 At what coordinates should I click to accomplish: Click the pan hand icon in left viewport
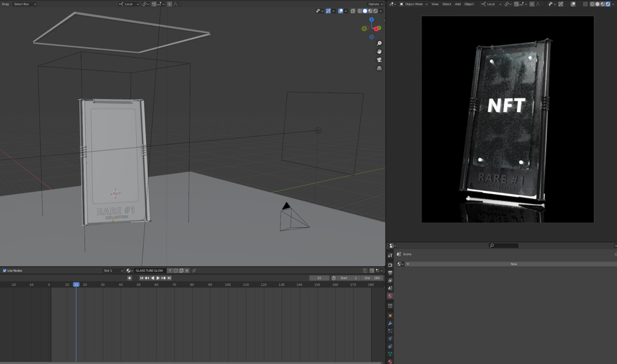pos(379,52)
